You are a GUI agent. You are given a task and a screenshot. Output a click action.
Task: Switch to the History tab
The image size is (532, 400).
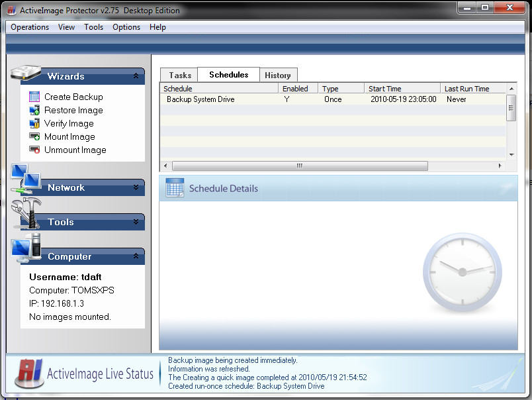click(278, 75)
